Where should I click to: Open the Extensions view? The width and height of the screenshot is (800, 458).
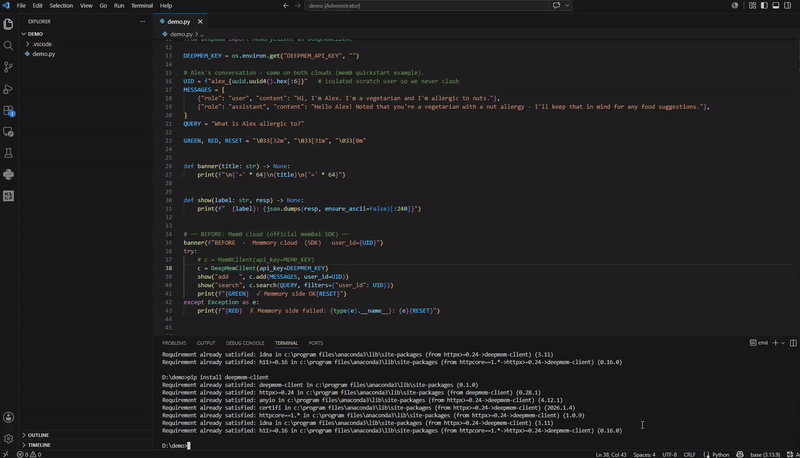(8, 111)
